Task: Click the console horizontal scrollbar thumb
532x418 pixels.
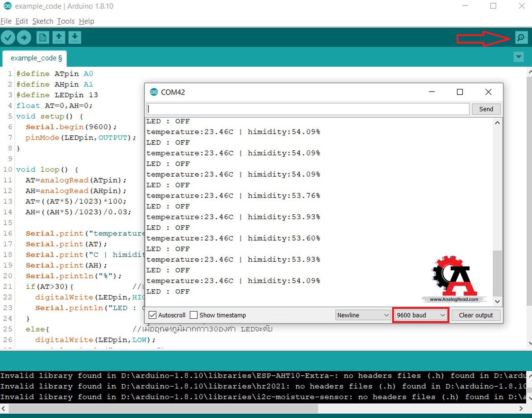Action: coord(163,409)
